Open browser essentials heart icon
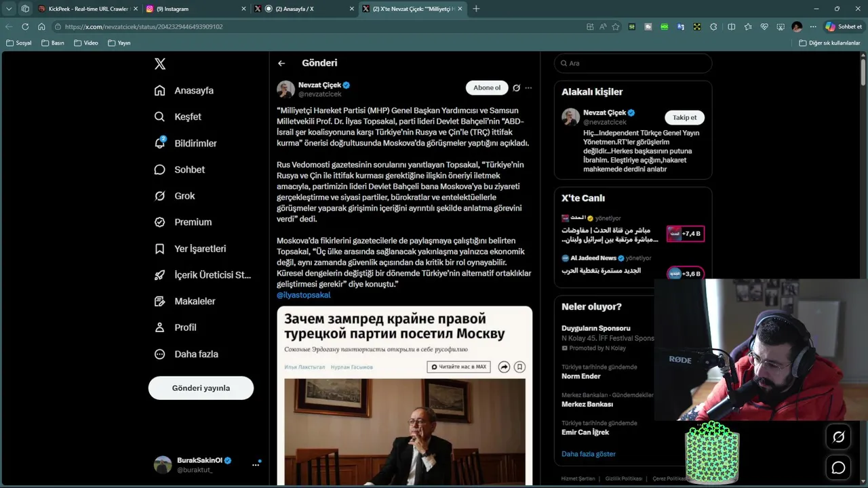This screenshot has height=488, width=868. pos(764,26)
